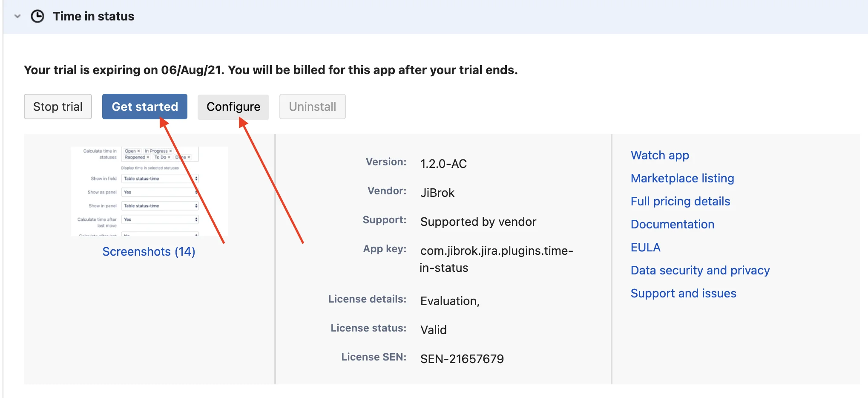Open the Marketplace listing link
This screenshot has width=868, height=398.
point(682,178)
